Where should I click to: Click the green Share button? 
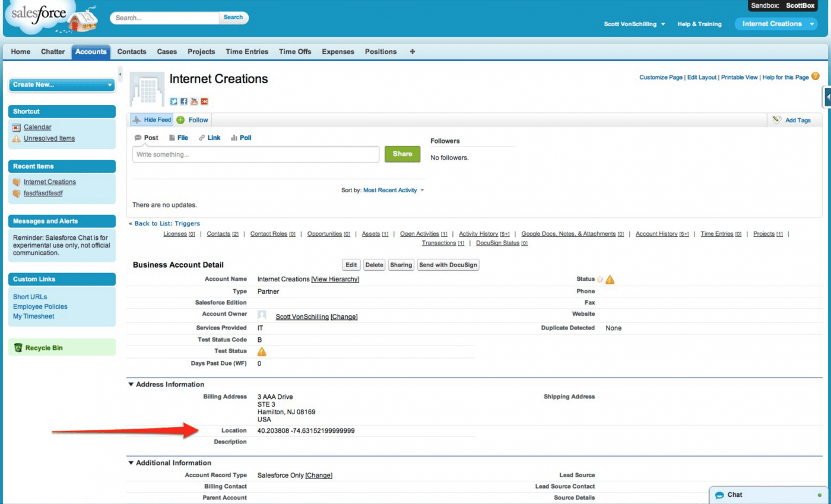tap(402, 154)
